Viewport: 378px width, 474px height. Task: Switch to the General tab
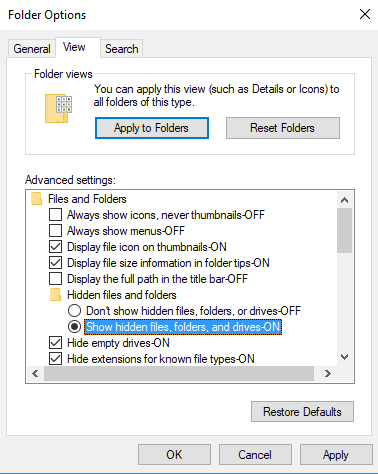32,49
